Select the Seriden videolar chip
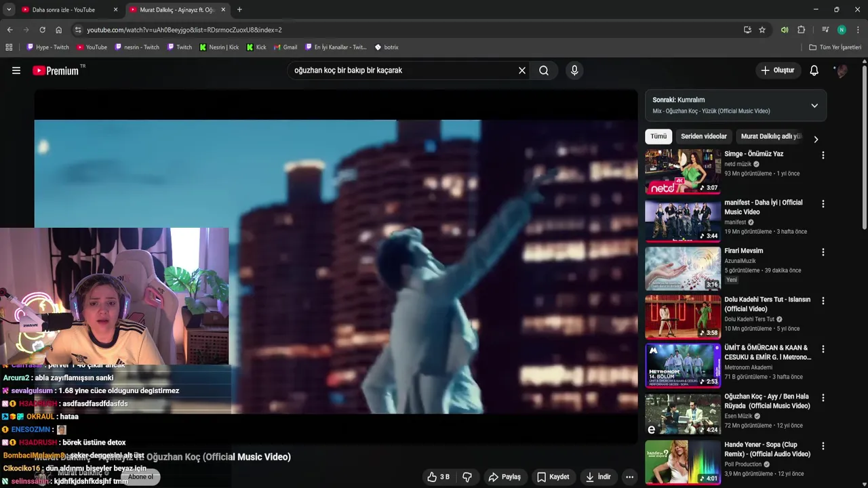The height and width of the screenshot is (488, 868). pyautogui.click(x=704, y=136)
